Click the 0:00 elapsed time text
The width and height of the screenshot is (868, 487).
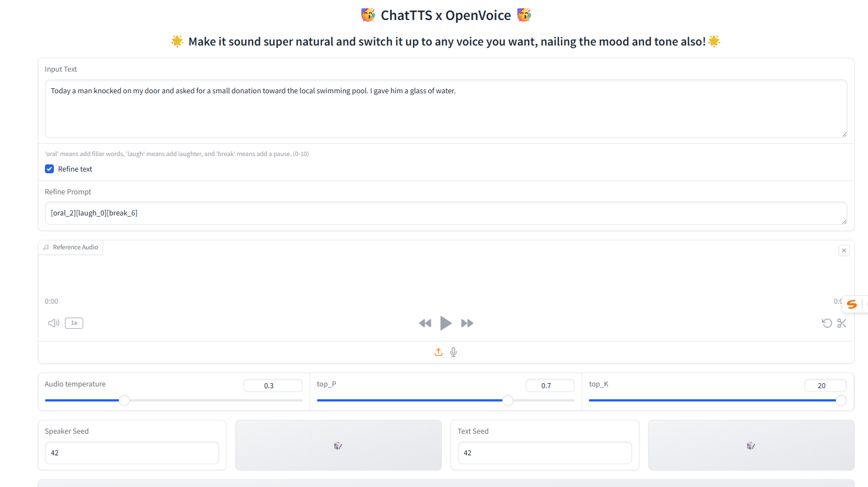click(52, 302)
